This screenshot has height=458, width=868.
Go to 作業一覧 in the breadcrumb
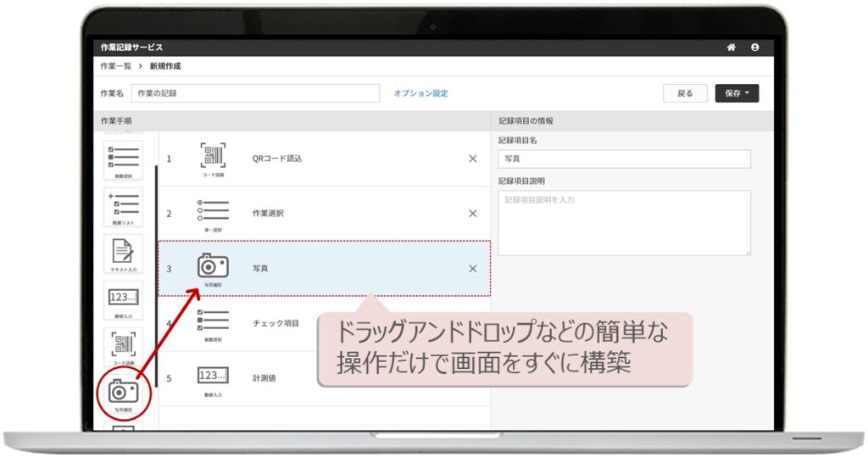coord(114,66)
